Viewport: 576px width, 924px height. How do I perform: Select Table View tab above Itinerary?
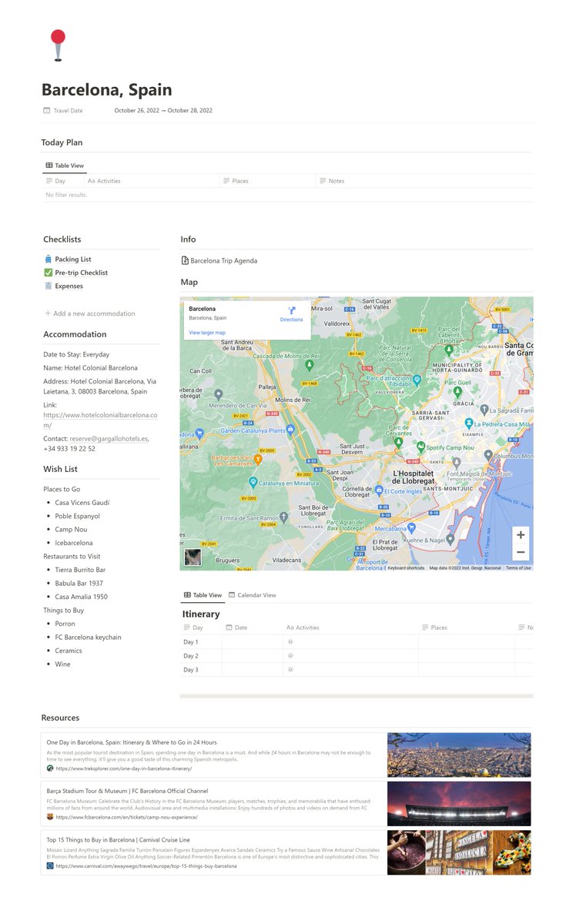[x=203, y=595]
